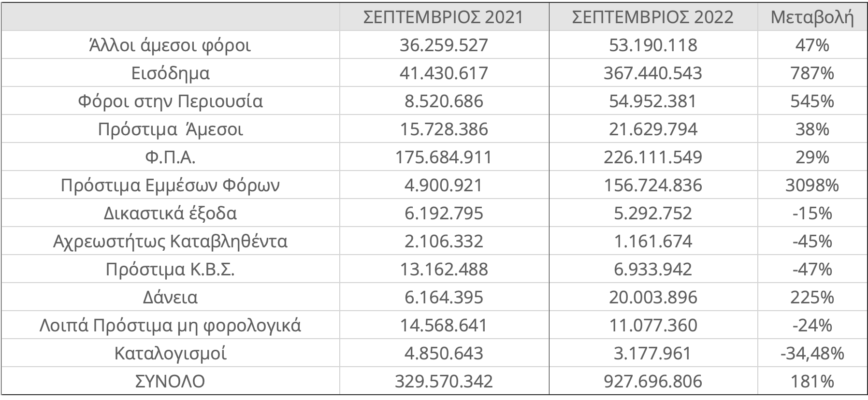The width and height of the screenshot is (868, 400).
Task: Click the -34,48% change cell
Action: tap(812, 353)
